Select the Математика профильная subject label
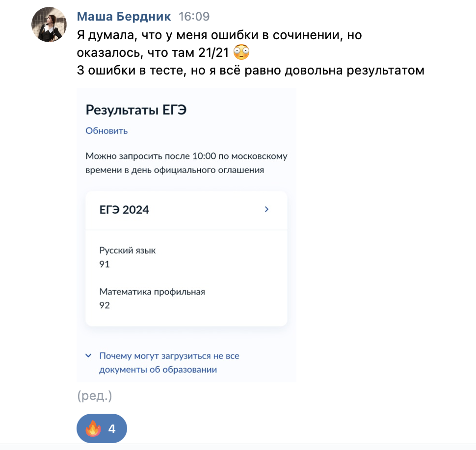This screenshot has width=476, height=450. 152,292
